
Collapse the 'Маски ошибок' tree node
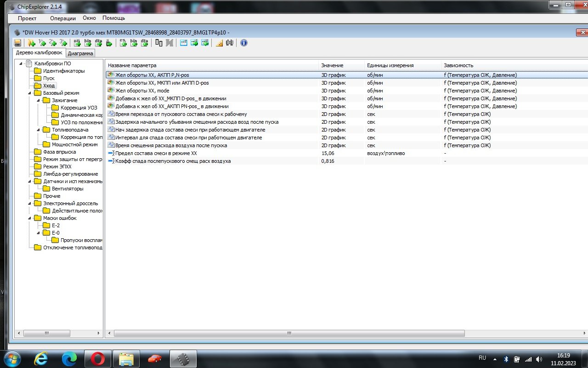(x=30, y=218)
